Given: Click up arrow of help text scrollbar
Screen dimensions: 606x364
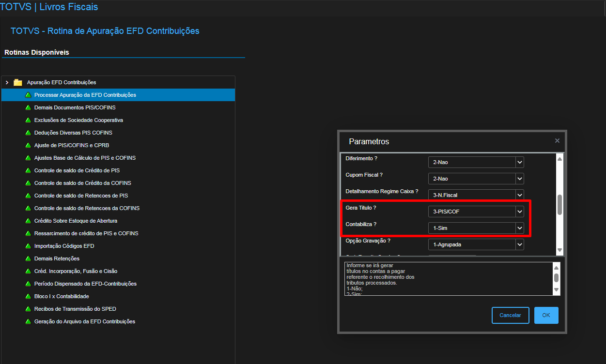Looking at the screenshot, I should [x=556, y=268].
